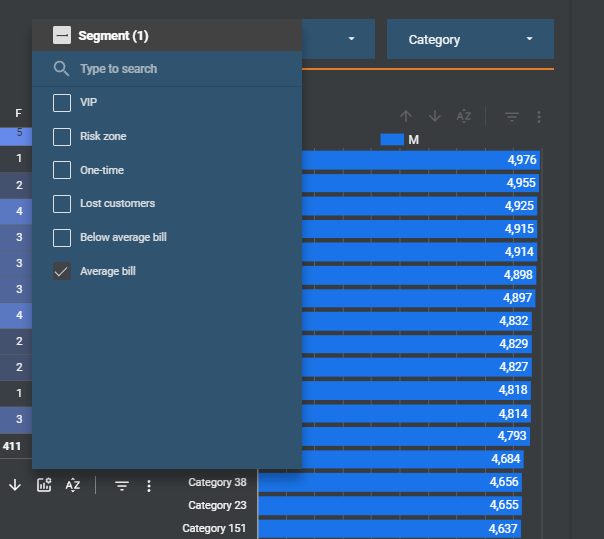Click the bar labeled 4,684
This screenshot has width=604, height=539.
click(x=413, y=459)
